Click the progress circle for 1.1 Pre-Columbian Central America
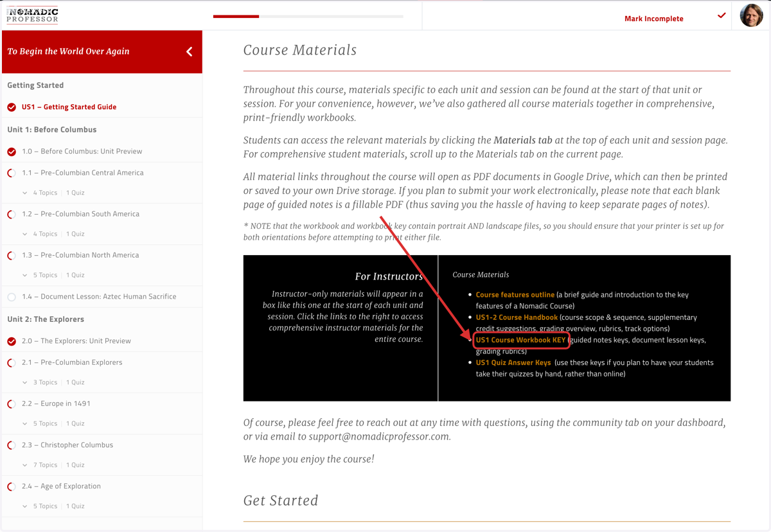Image resolution: width=771 pixels, height=532 pixels. [x=12, y=173]
